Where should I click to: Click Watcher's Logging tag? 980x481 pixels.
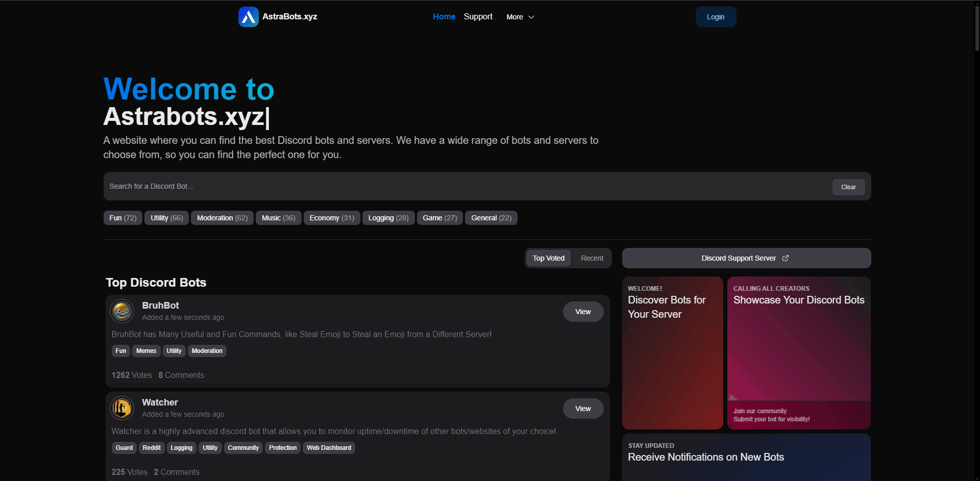182,448
